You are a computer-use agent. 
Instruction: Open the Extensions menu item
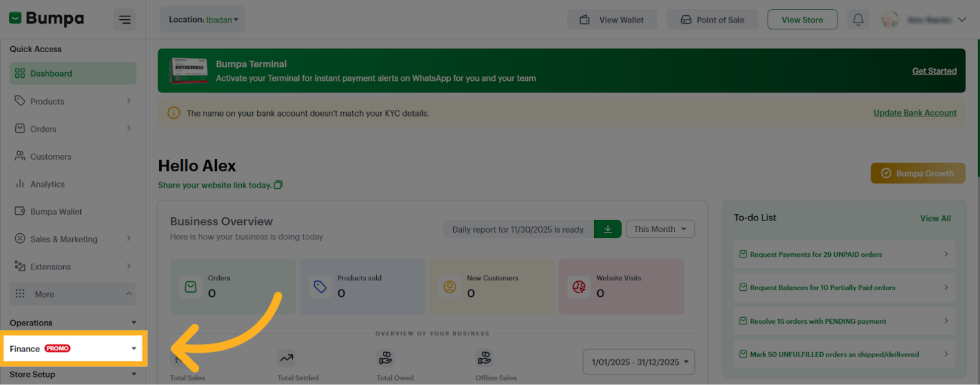pos(73,267)
